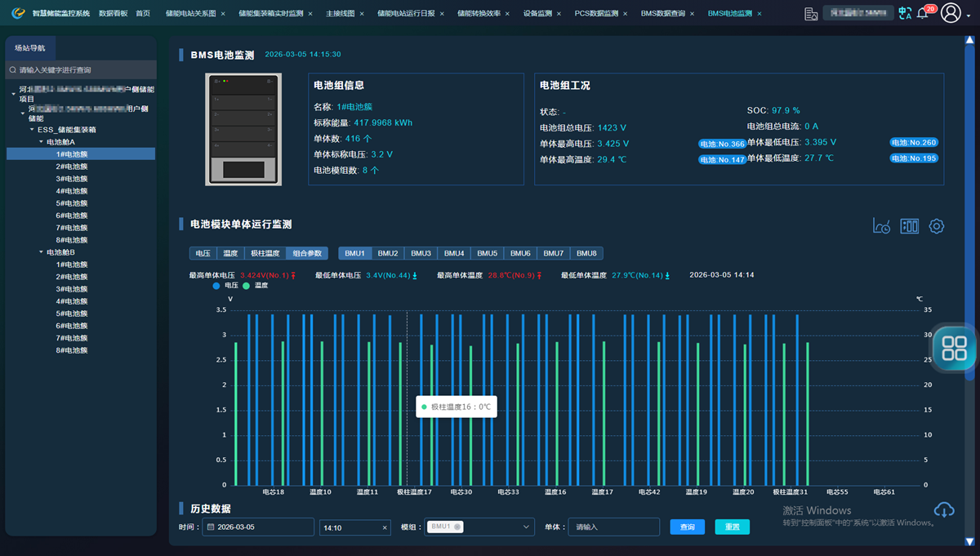Click the 单体 input field
The height and width of the screenshot is (556, 980).
click(x=613, y=527)
